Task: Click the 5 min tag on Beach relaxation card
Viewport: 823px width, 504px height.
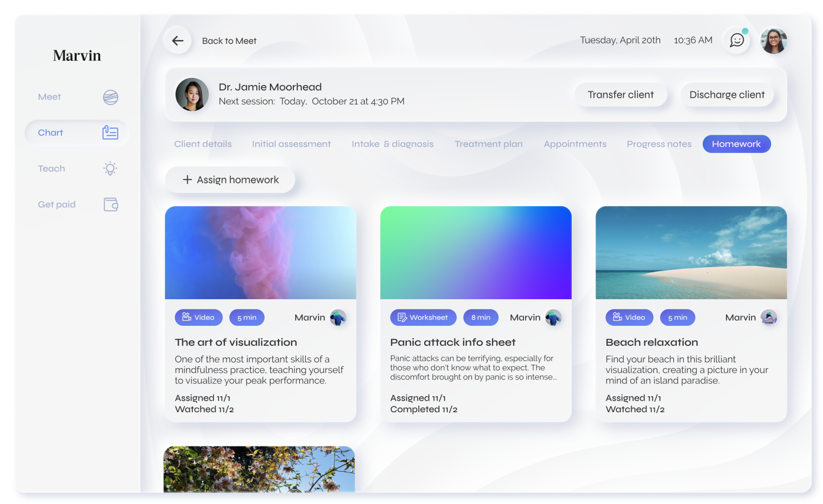Action: pos(678,317)
